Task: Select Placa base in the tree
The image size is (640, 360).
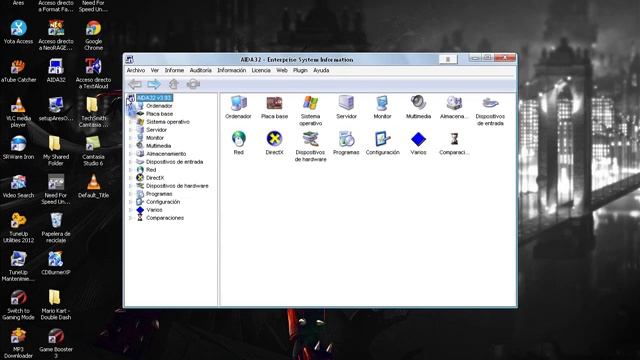Action: tap(160, 114)
